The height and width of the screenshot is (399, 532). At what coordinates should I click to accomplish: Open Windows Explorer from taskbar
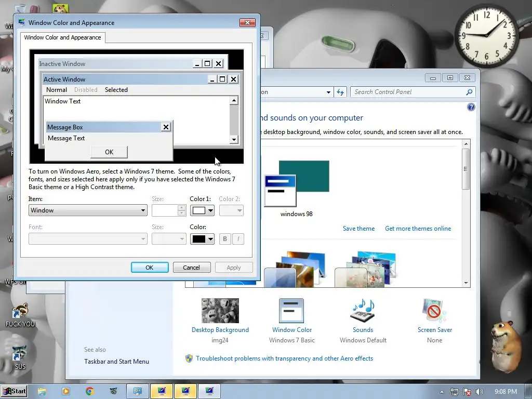[x=42, y=391]
